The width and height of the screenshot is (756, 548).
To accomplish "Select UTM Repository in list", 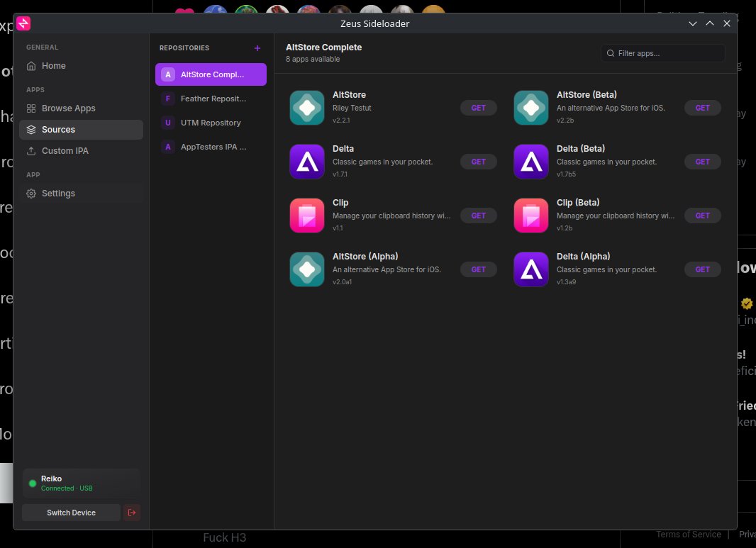I will [x=211, y=123].
